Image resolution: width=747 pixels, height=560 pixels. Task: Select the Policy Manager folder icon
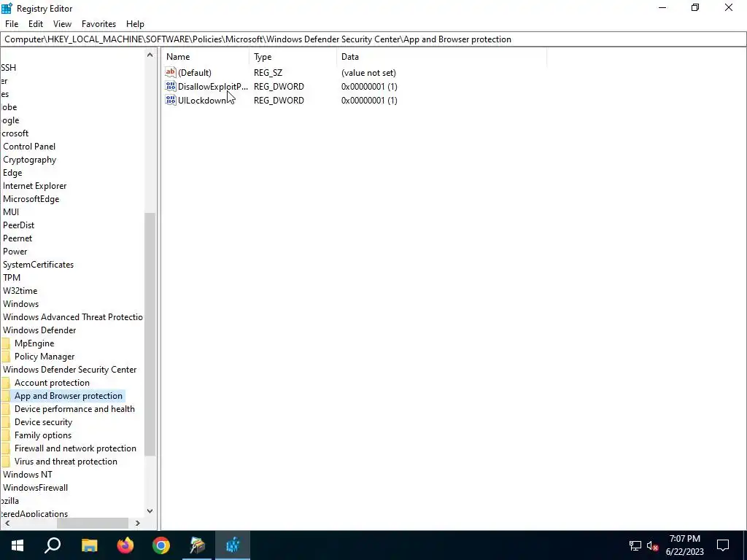tap(6, 357)
